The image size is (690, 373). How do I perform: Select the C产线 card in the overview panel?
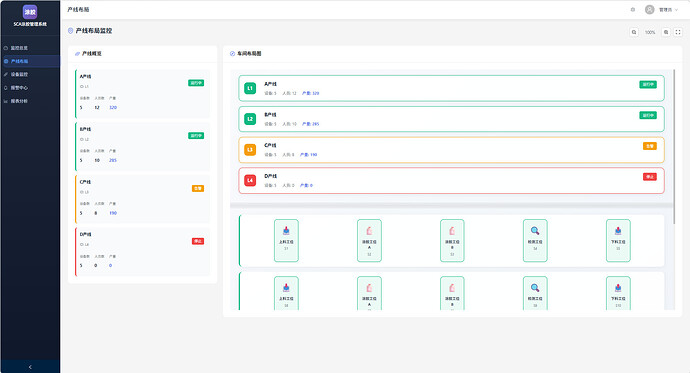pos(143,199)
